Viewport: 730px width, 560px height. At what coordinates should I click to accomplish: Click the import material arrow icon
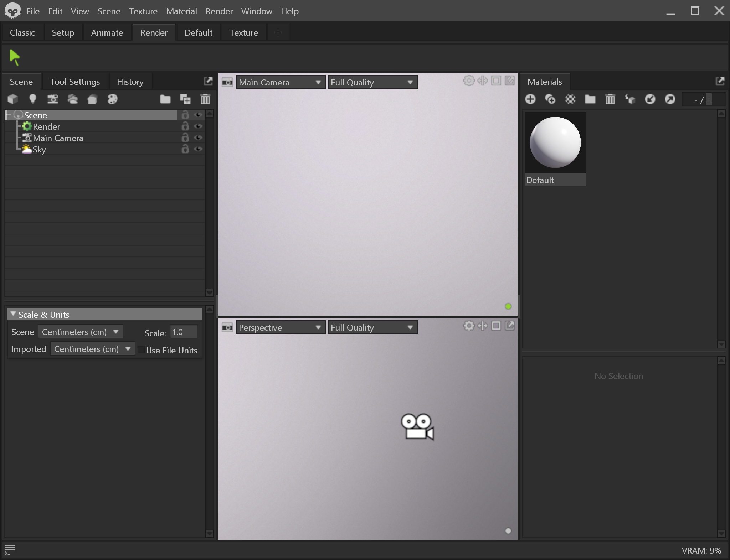(650, 99)
